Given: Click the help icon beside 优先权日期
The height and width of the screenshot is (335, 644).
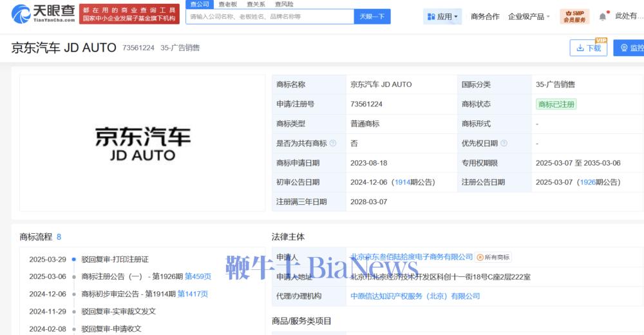Looking at the screenshot, I should [504, 143].
